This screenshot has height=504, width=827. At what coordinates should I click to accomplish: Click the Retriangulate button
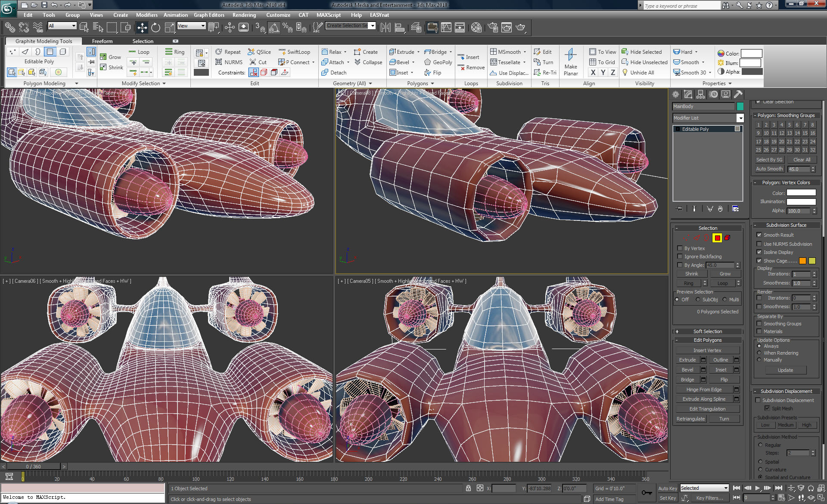click(x=690, y=419)
